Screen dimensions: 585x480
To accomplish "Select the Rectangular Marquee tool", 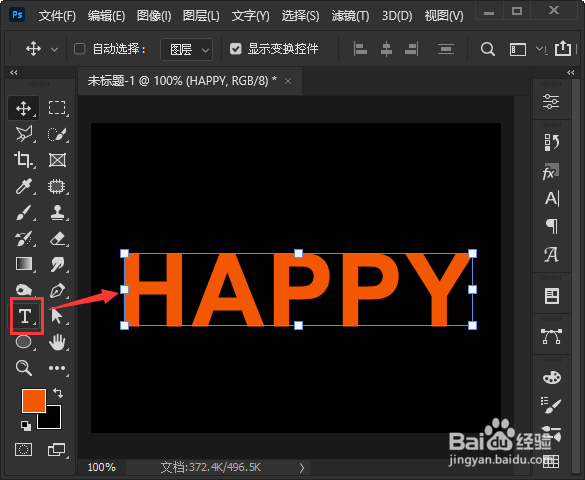I will 57,108.
